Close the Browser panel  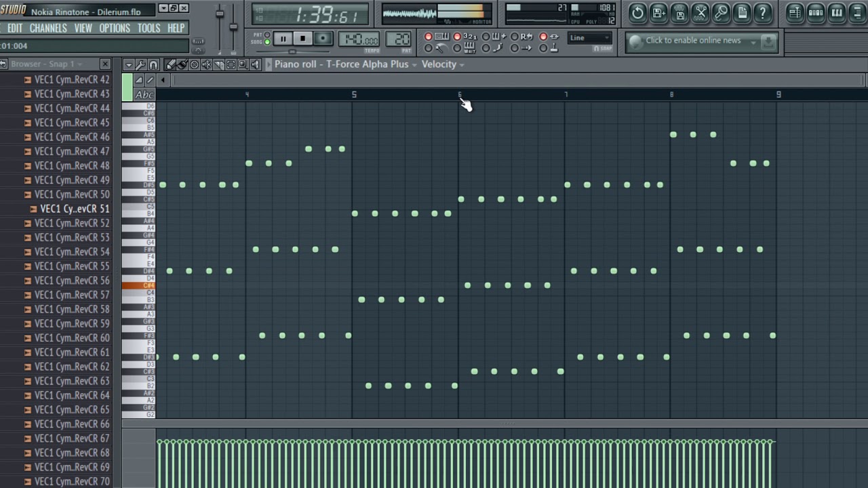(105, 64)
